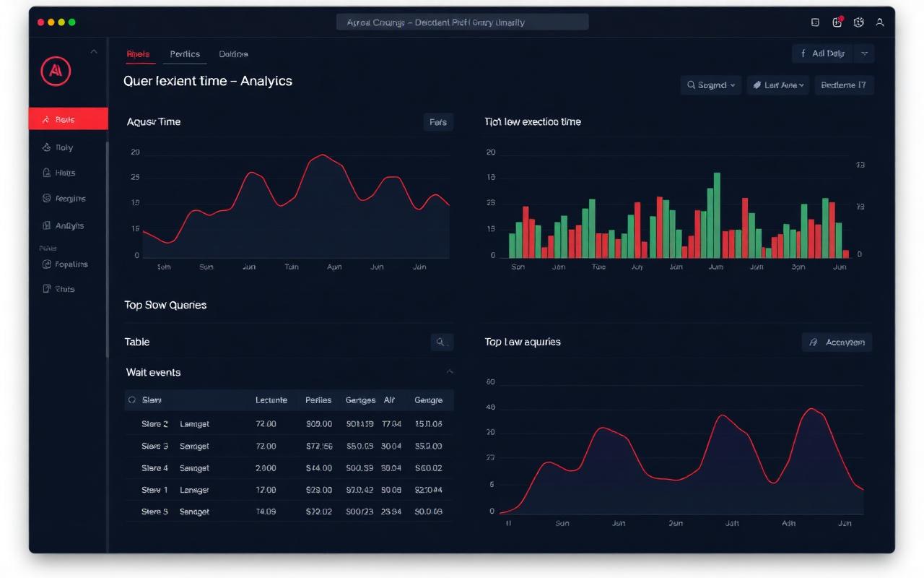The width and height of the screenshot is (924, 578).
Task: Collapse the Wait events section
Action: click(x=450, y=371)
